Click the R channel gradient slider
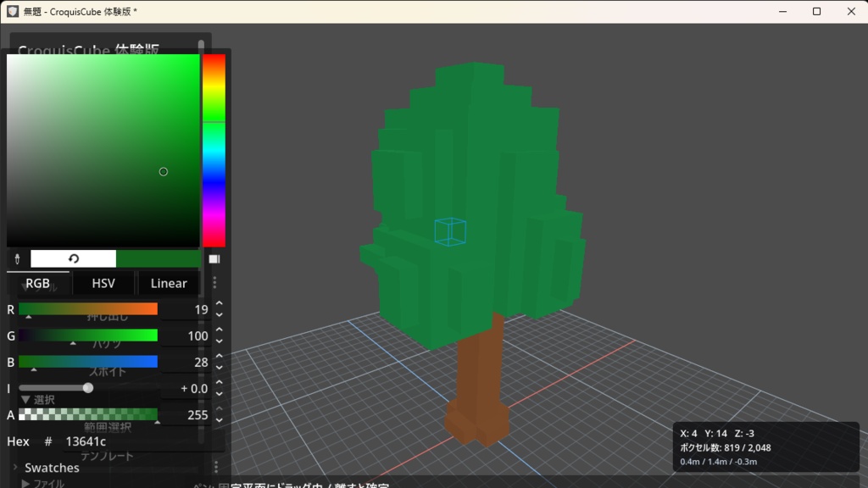The image size is (868, 488). [x=88, y=308]
